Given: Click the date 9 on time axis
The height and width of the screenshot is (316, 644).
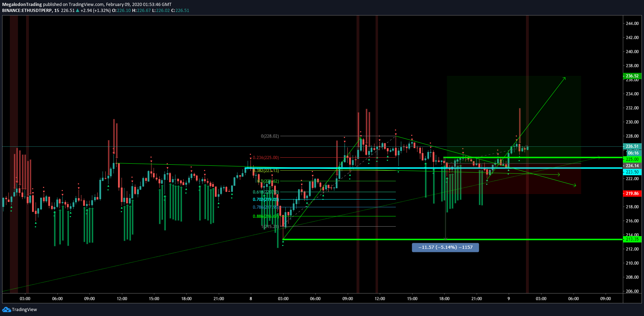Looking at the screenshot, I should pyautogui.click(x=509, y=299).
